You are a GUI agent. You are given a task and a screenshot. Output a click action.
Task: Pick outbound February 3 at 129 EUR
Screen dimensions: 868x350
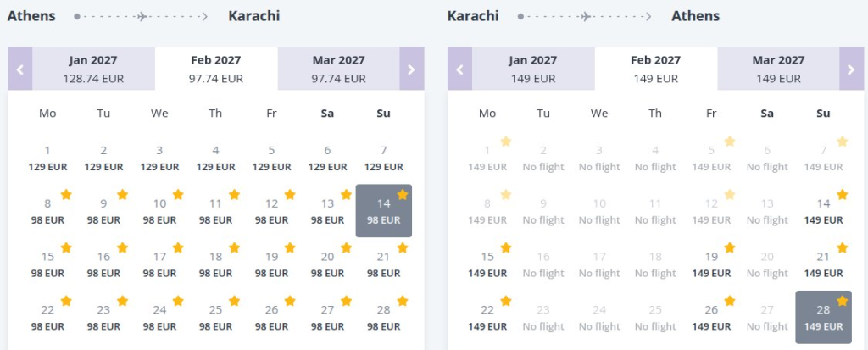click(x=159, y=158)
